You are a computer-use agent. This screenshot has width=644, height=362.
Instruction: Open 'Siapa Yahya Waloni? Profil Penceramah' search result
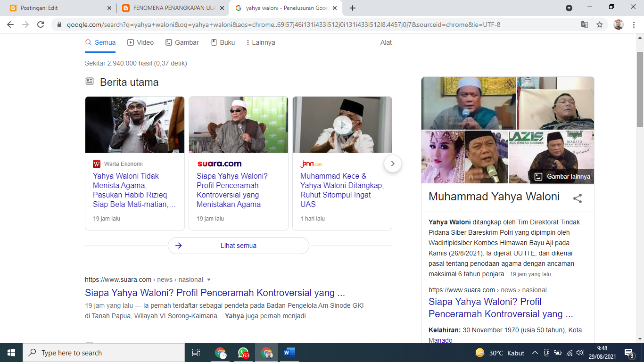coord(215,293)
